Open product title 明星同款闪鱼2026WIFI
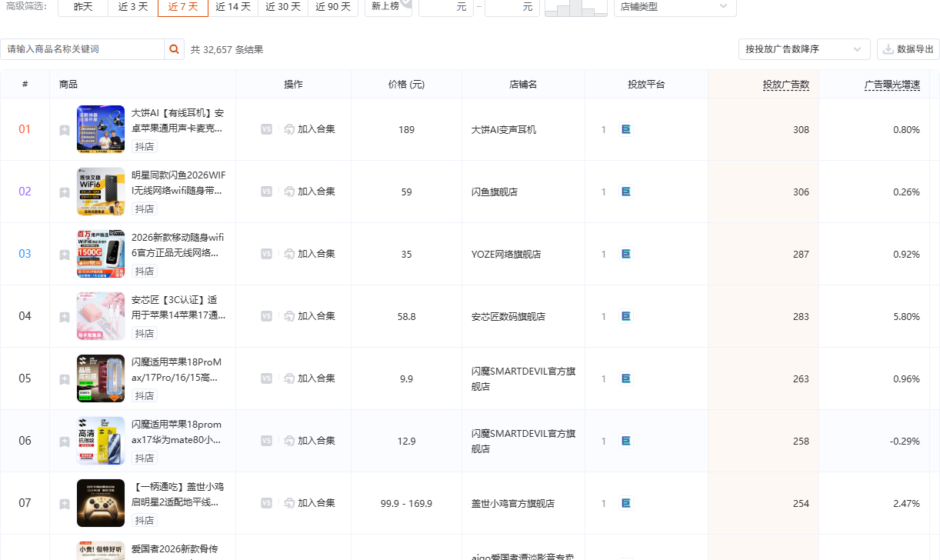Image resolution: width=940 pixels, height=560 pixels. 178,182
